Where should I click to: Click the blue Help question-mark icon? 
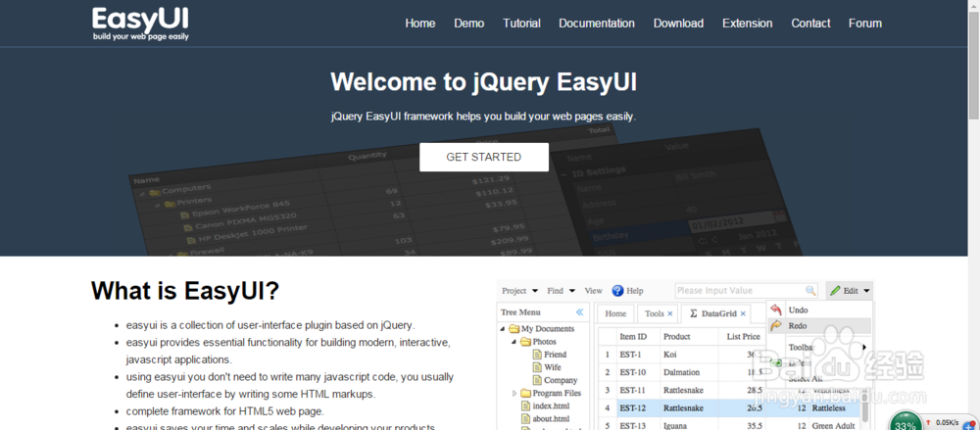(x=617, y=291)
